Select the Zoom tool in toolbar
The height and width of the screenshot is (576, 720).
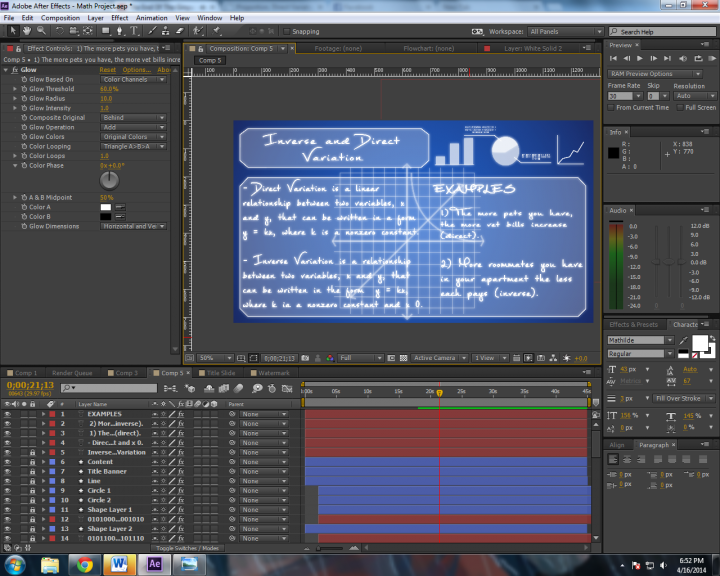[41, 31]
